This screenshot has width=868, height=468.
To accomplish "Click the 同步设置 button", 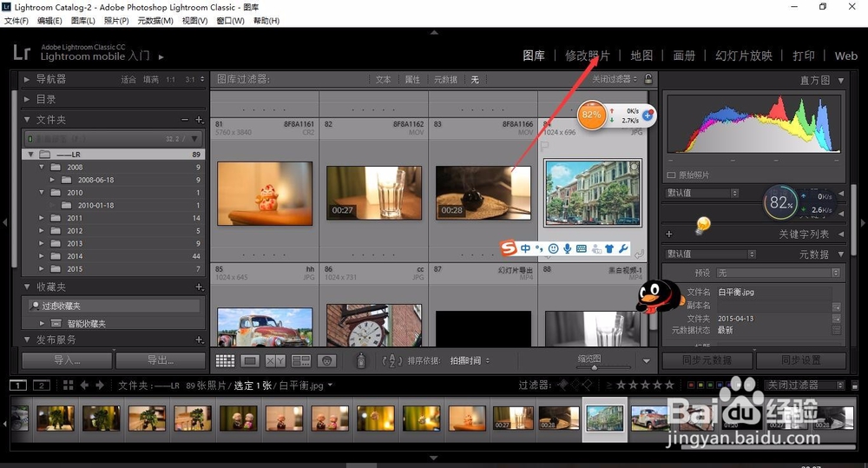I will pos(801,360).
